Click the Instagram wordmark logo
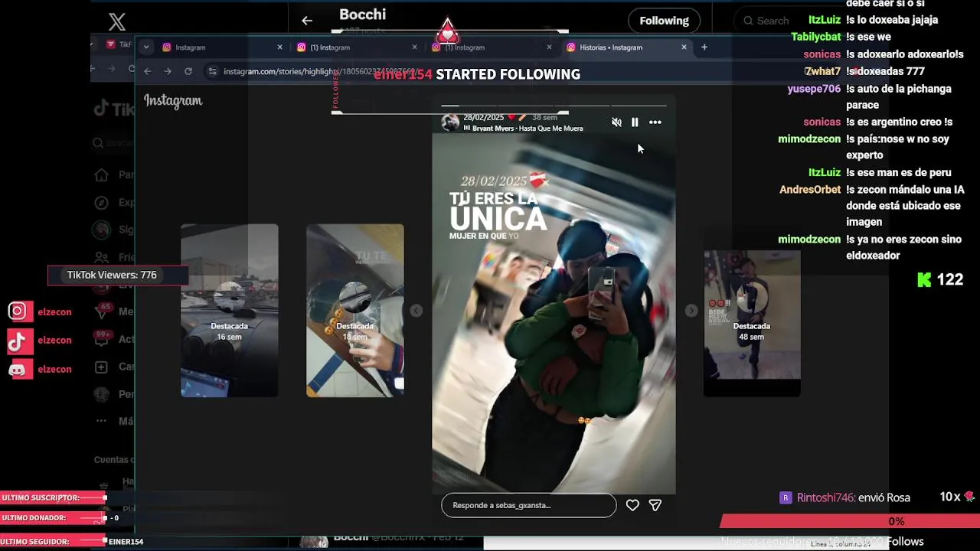Image resolution: width=980 pixels, height=551 pixels. pyautogui.click(x=173, y=100)
